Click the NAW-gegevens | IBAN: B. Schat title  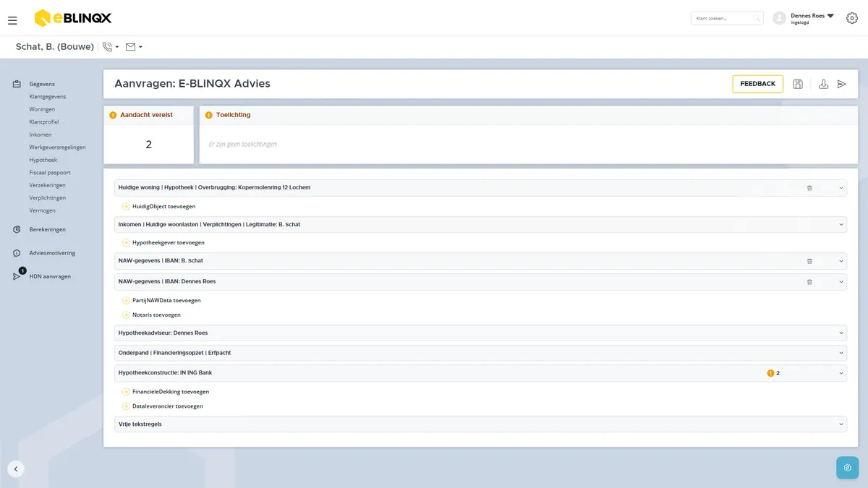pos(160,261)
